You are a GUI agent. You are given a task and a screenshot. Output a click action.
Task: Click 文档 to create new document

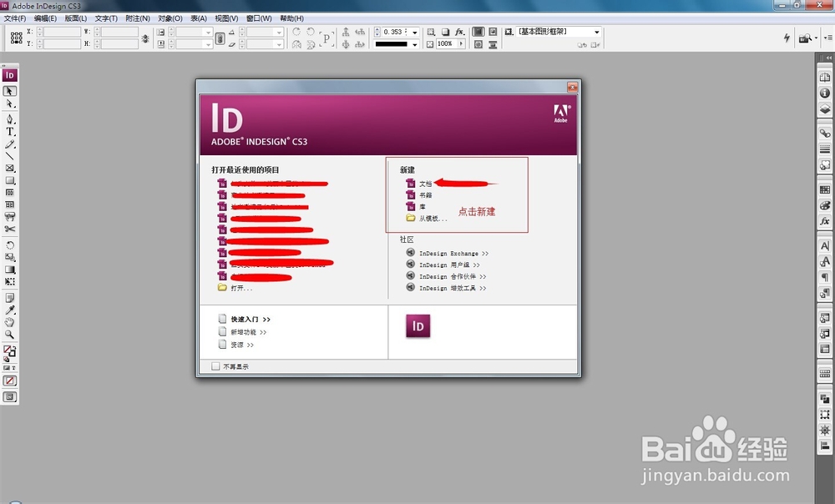click(x=426, y=184)
